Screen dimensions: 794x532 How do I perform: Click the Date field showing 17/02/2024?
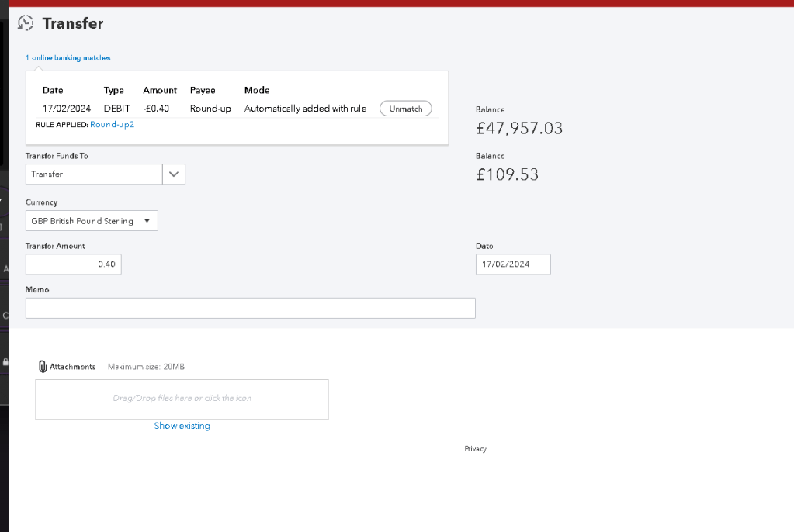[x=513, y=264]
